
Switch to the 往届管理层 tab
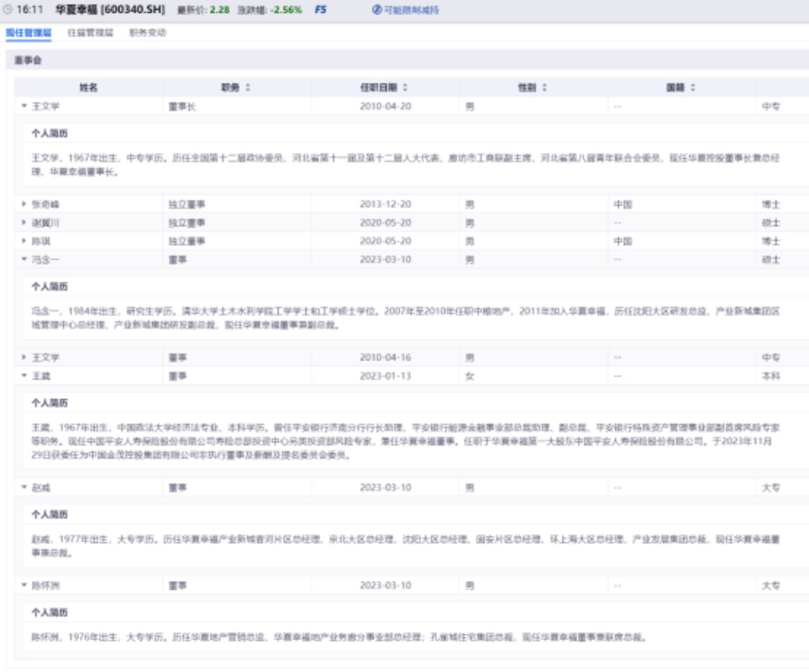click(x=90, y=33)
